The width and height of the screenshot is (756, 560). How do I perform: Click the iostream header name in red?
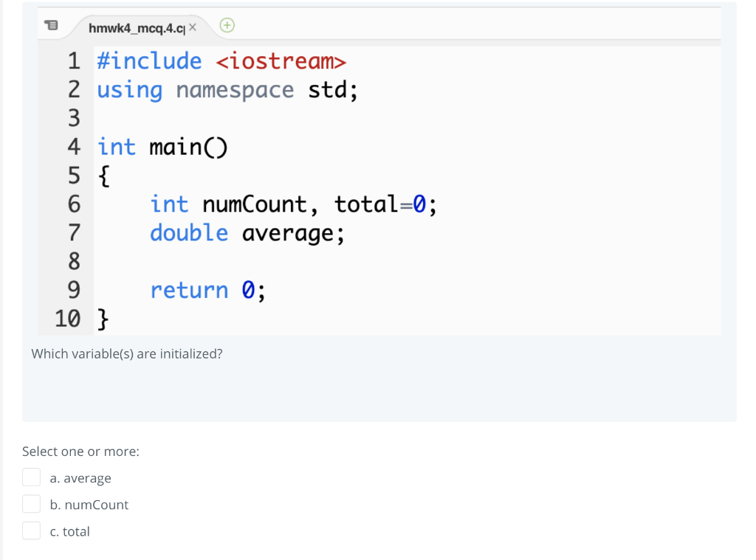click(x=283, y=61)
